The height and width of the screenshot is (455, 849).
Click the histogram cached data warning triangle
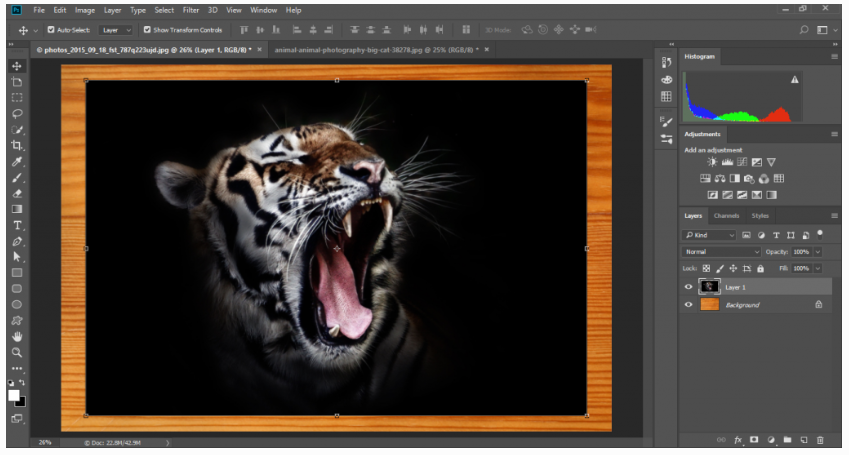(794, 80)
